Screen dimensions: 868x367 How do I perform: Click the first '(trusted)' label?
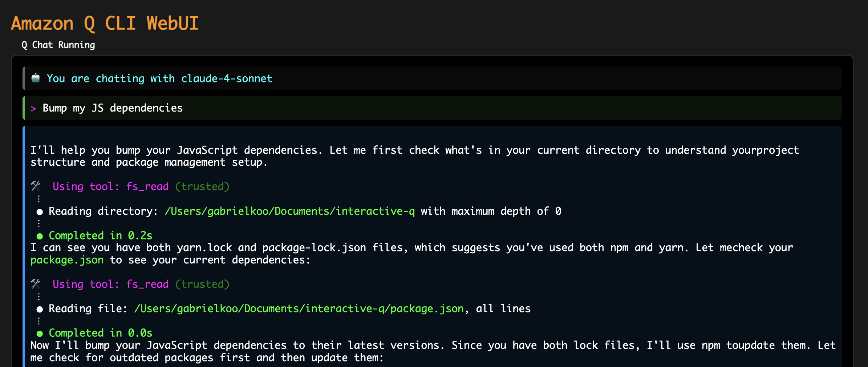coord(202,186)
